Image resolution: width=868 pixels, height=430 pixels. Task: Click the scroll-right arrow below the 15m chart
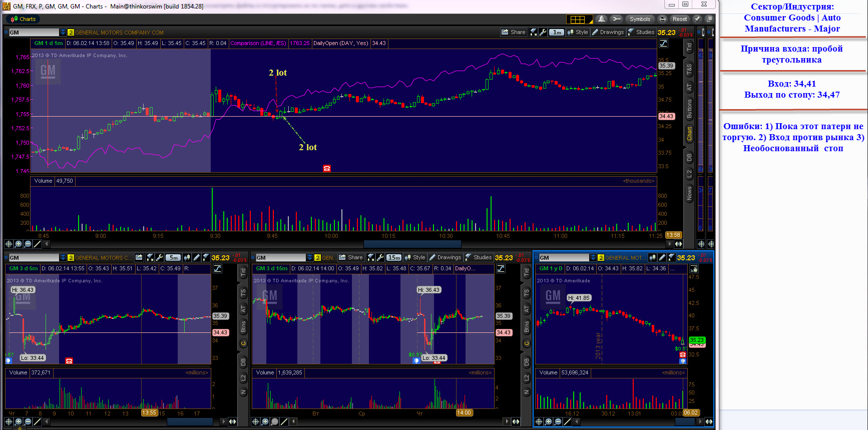[507, 421]
